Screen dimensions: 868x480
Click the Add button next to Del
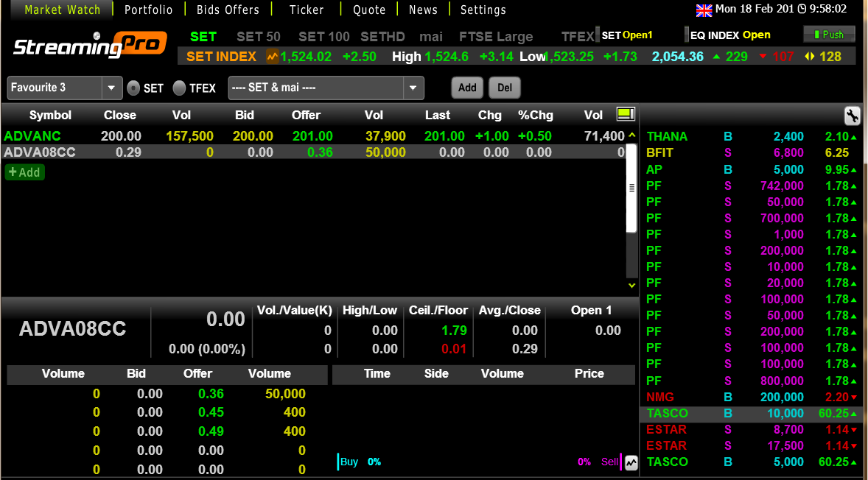point(467,88)
